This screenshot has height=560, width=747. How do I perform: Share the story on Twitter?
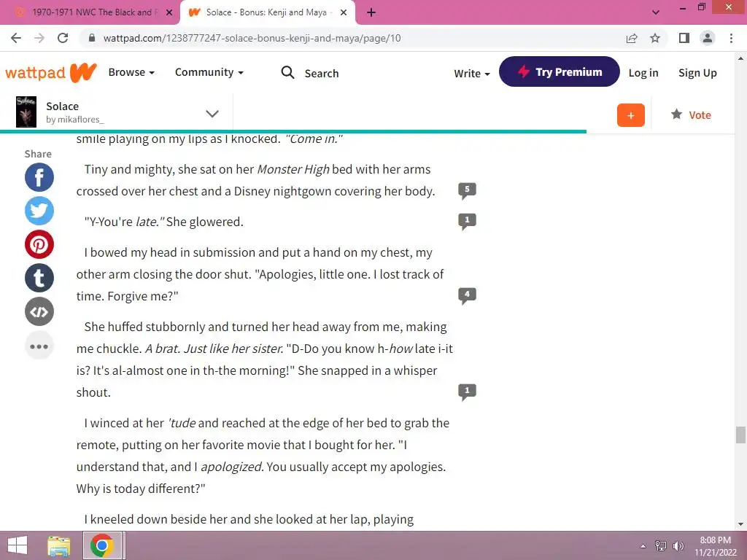tap(39, 211)
